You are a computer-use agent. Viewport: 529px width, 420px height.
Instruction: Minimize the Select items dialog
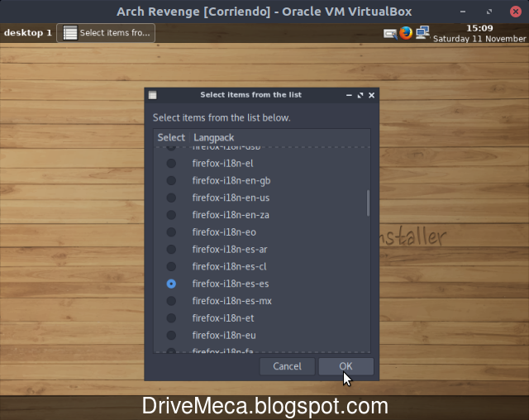349,95
